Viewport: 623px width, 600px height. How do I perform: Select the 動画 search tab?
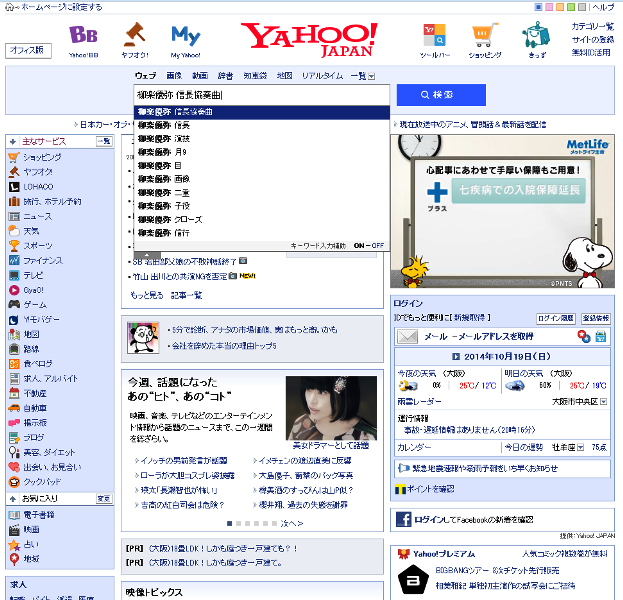tap(200, 75)
